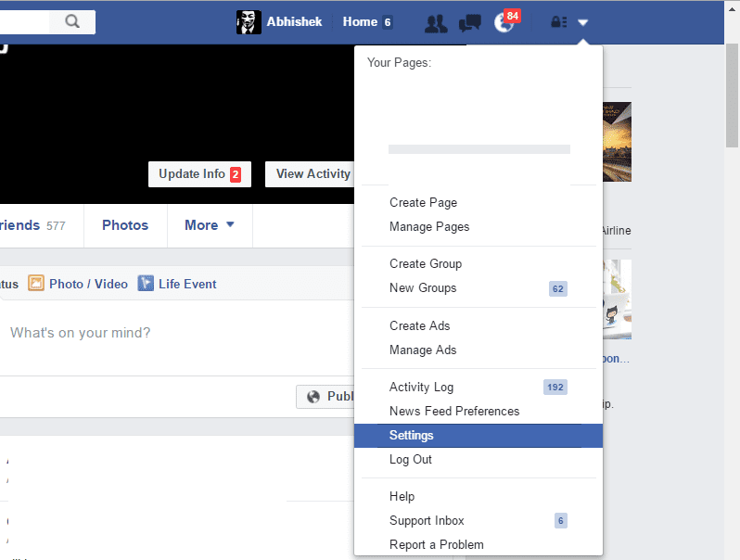Screen dimensions: 740x560
Task: Go to Abhishek profile link
Action: [294, 21]
